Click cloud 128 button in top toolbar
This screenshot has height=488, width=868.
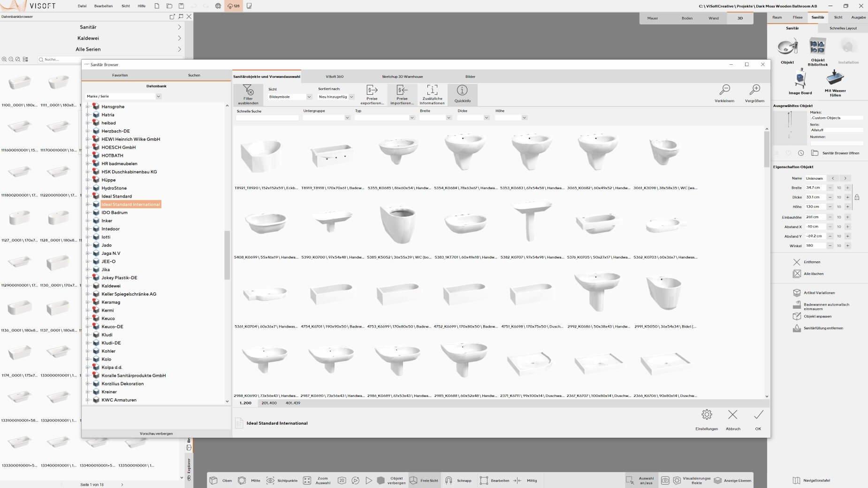point(233,6)
